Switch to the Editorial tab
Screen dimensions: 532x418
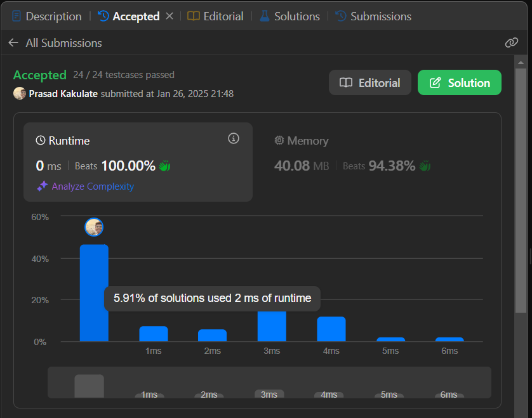coord(215,16)
